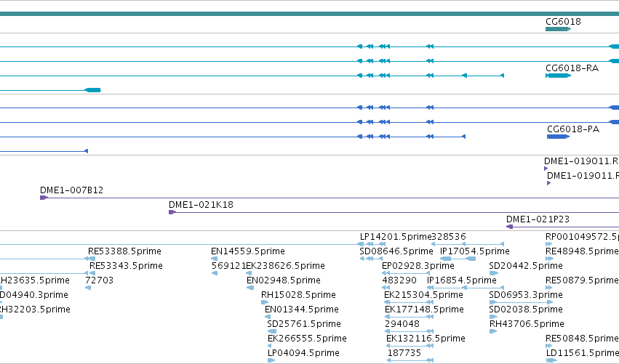The height and width of the screenshot is (364, 619).
Task: Click the 328536 feature label
Action: click(x=449, y=237)
